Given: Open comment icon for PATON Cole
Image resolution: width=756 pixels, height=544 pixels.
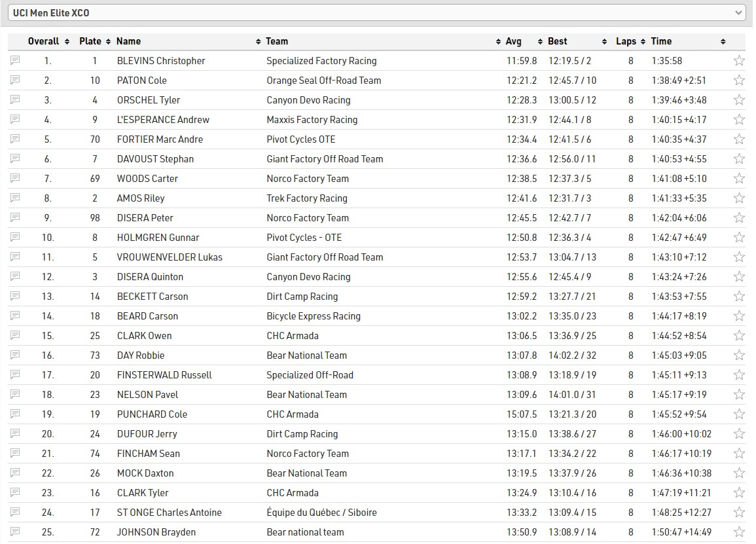Looking at the screenshot, I should (16, 80).
